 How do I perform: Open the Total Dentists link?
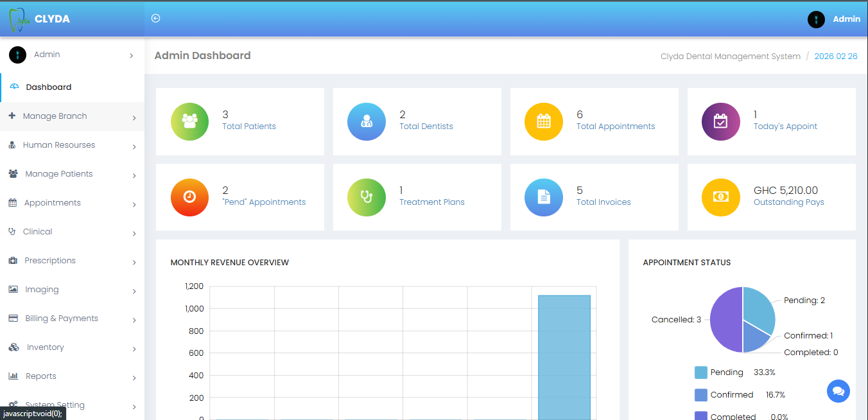coord(426,127)
